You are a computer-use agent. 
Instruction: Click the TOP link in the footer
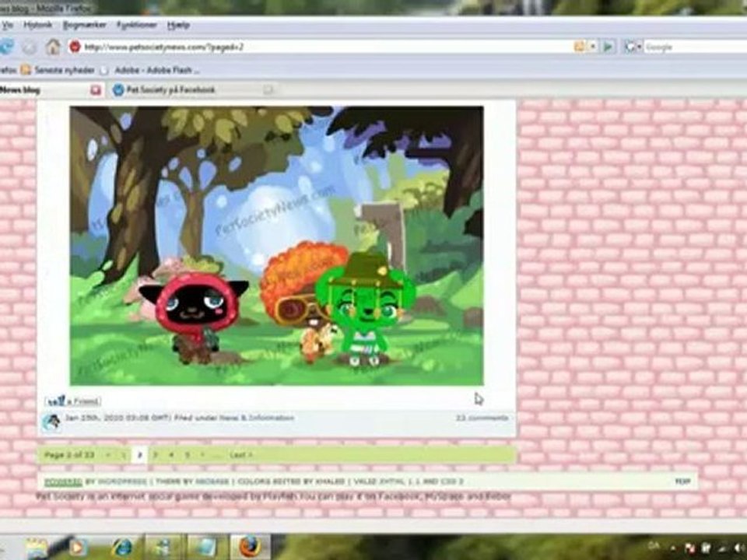point(682,481)
